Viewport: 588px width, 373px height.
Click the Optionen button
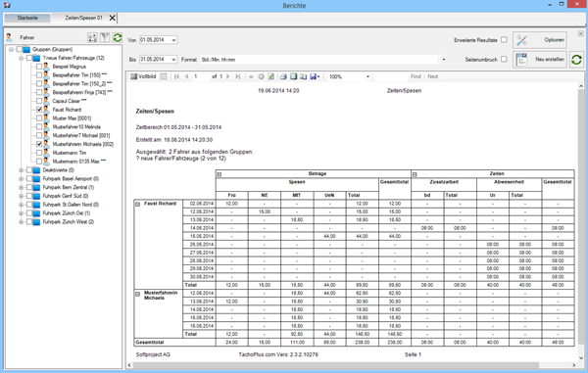click(x=539, y=40)
